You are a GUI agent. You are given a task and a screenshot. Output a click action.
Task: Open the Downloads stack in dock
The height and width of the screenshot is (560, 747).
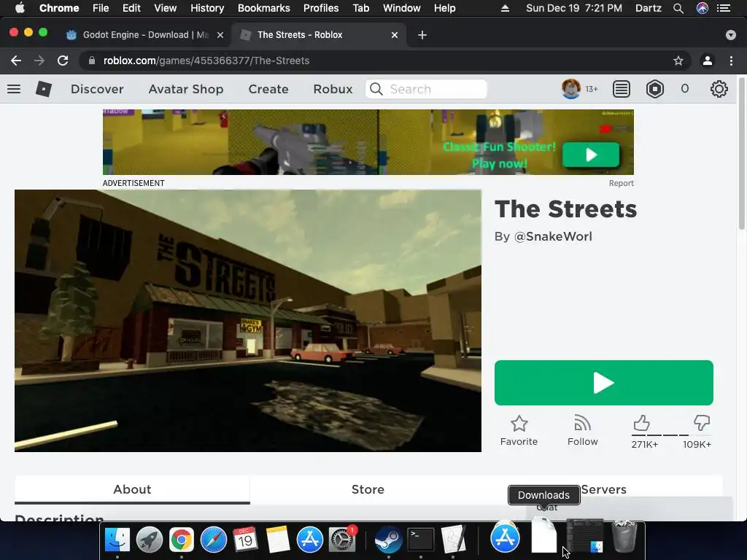(543, 537)
